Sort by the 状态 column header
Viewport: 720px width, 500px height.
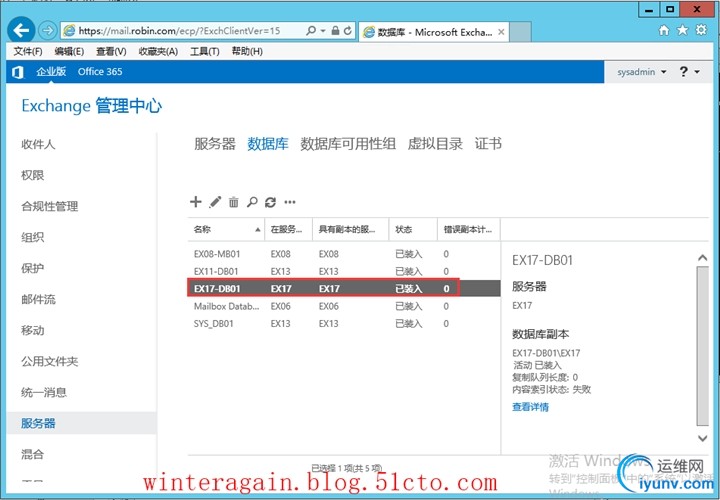click(413, 229)
